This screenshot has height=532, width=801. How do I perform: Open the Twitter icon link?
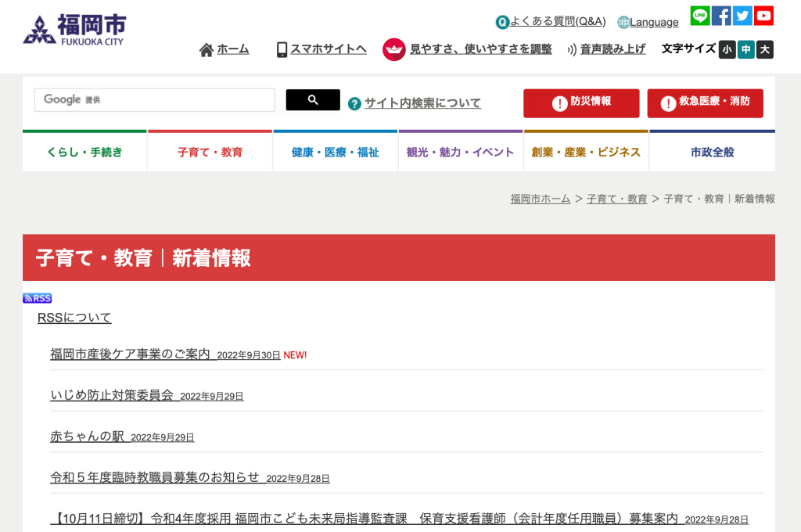pos(742,16)
